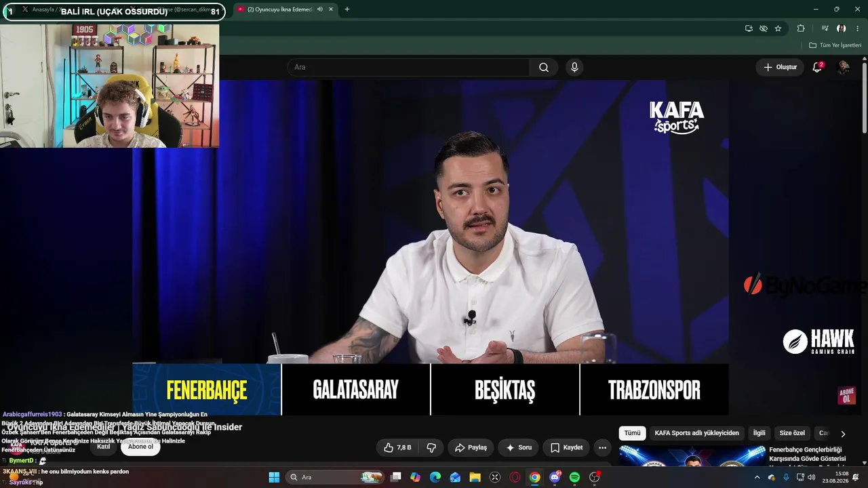Viewport: 868px width, 488px height.
Task: Open Discord from the taskbar
Action: coord(555,477)
